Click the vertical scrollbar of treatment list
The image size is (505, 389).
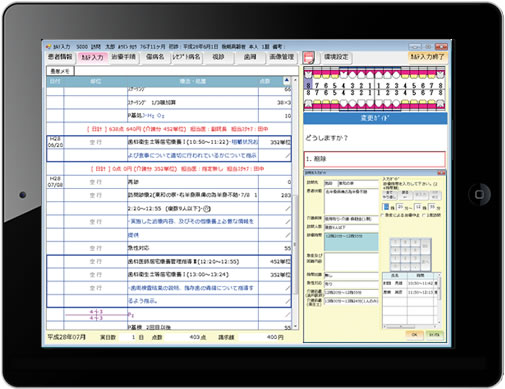click(295, 203)
